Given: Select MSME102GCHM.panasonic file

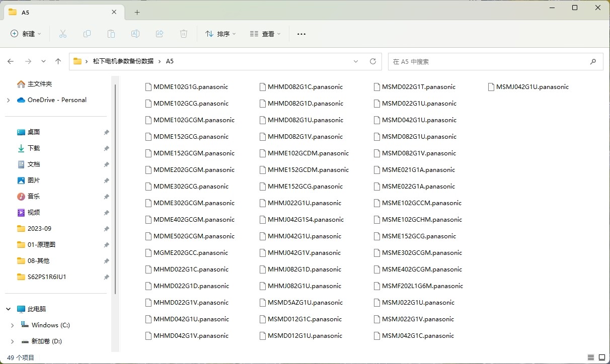Looking at the screenshot, I should tap(418, 220).
